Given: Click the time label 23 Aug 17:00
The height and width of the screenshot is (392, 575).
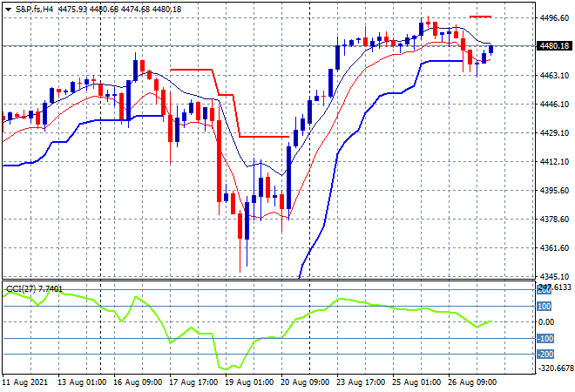Looking at the screenshot, I should pyautogui.click(x=361, y=382).
